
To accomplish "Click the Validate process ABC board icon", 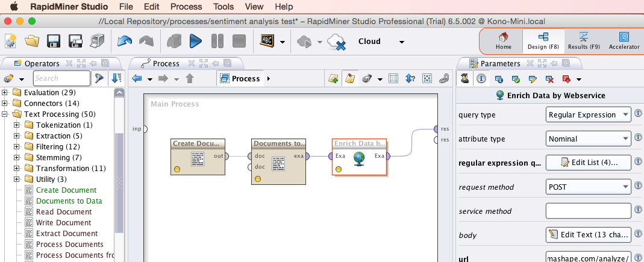I will tap(267, 41).
